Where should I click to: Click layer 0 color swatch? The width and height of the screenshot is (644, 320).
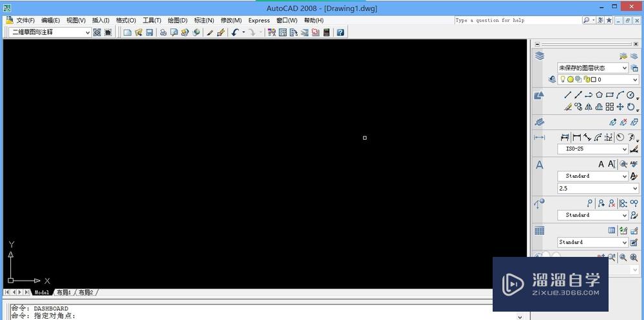coord(594,80)
